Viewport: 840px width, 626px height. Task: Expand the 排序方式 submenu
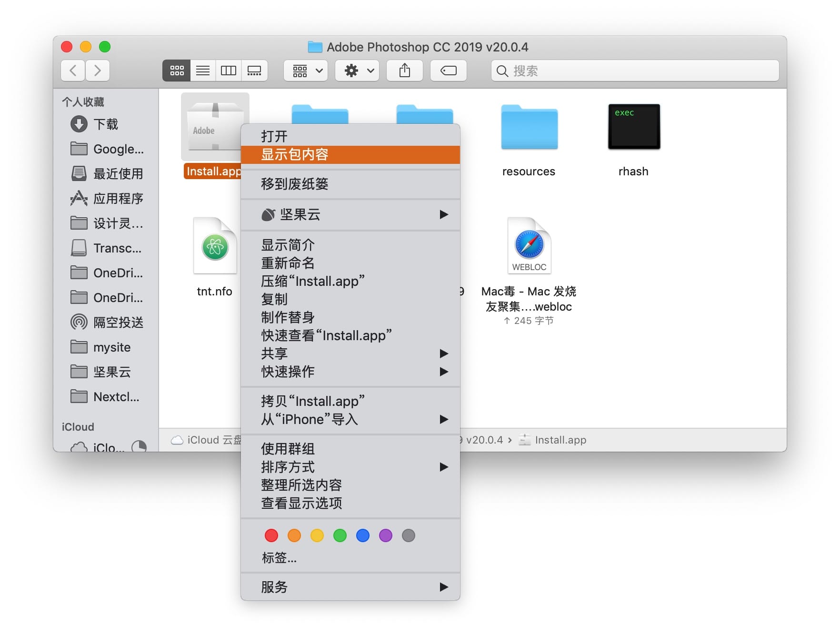coord(350,467)
